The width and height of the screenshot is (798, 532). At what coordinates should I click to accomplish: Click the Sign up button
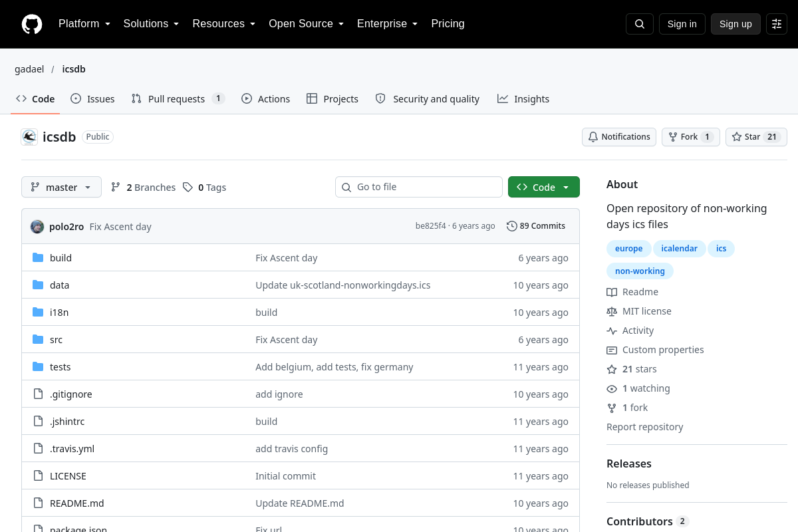tap(735, 24)
